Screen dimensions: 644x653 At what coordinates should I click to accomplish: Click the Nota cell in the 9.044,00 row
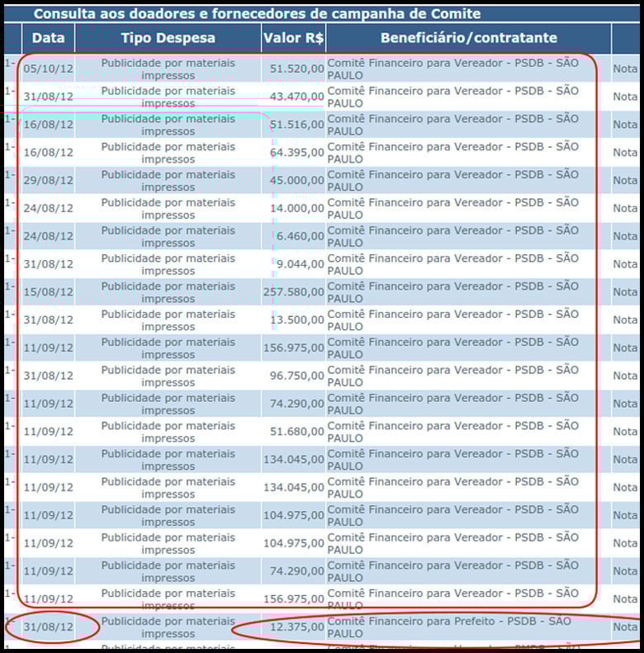coord(625,264)
